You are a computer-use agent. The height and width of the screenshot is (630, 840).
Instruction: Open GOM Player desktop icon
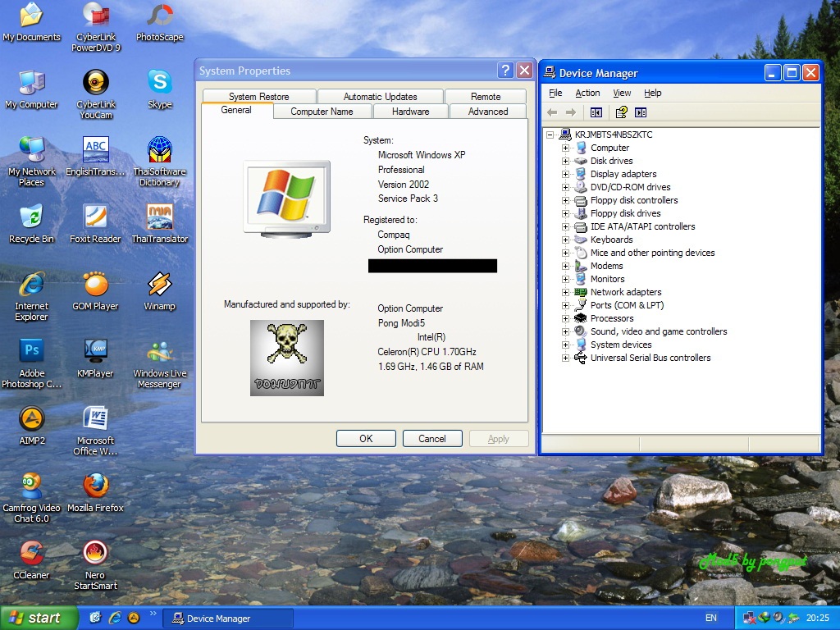point(95,291)
